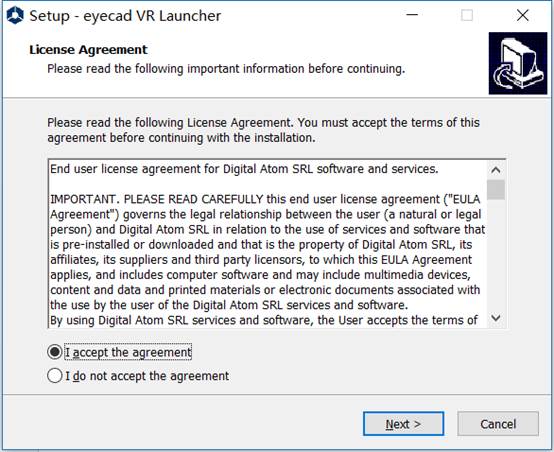This screenshot has height=452, width=554.
Task: Click the license scroll up arrow
Action: pos(496,170)
